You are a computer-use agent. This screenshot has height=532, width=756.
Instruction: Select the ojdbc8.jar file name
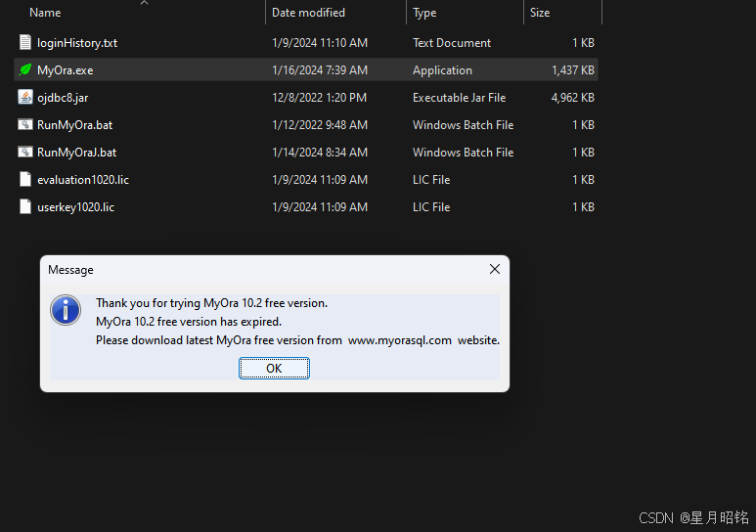(x=63, y=98)
